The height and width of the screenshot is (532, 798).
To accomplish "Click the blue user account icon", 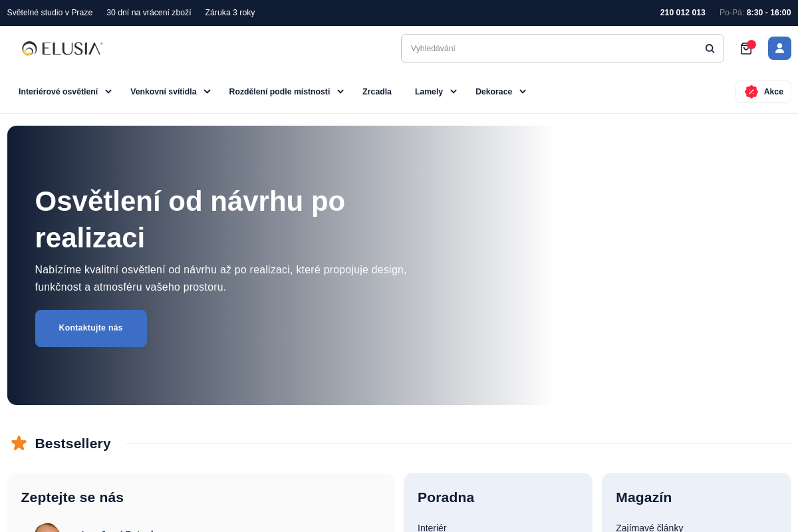I will point(779,48).
